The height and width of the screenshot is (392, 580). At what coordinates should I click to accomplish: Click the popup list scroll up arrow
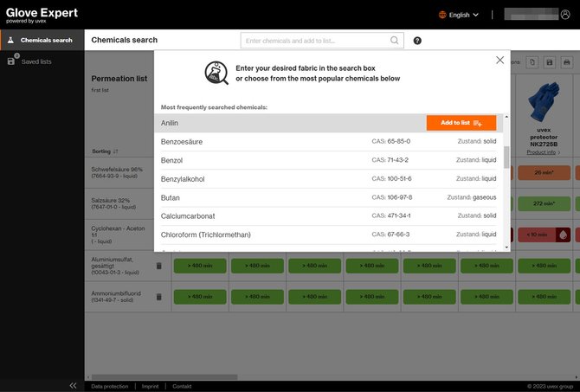pos(506,117)
